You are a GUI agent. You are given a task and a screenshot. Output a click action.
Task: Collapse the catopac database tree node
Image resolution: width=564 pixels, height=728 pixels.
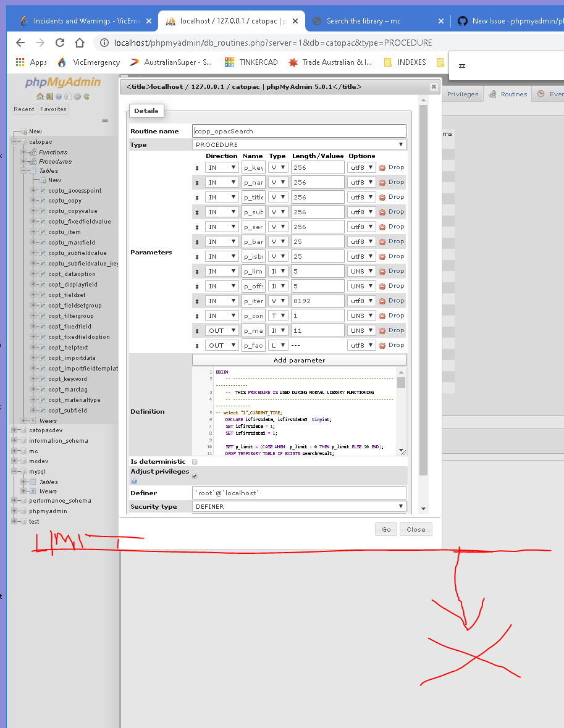point(14,141)
